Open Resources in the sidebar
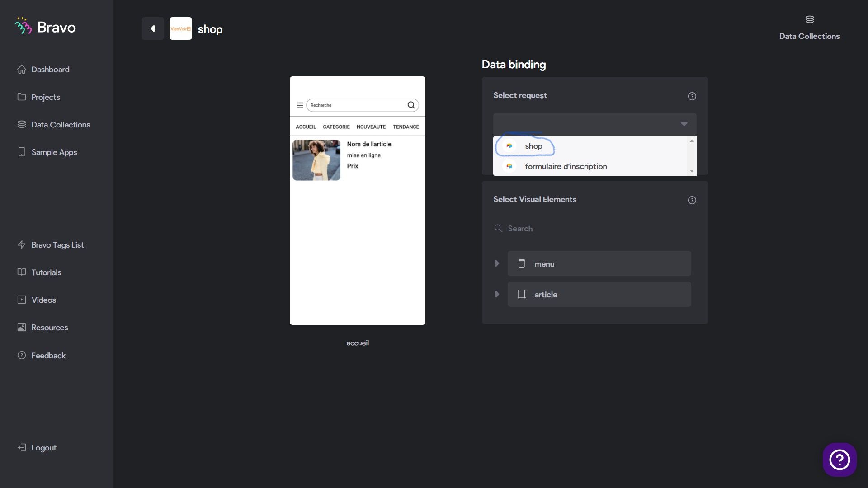This screenshot has height=488, width=868. pos(42,328)
